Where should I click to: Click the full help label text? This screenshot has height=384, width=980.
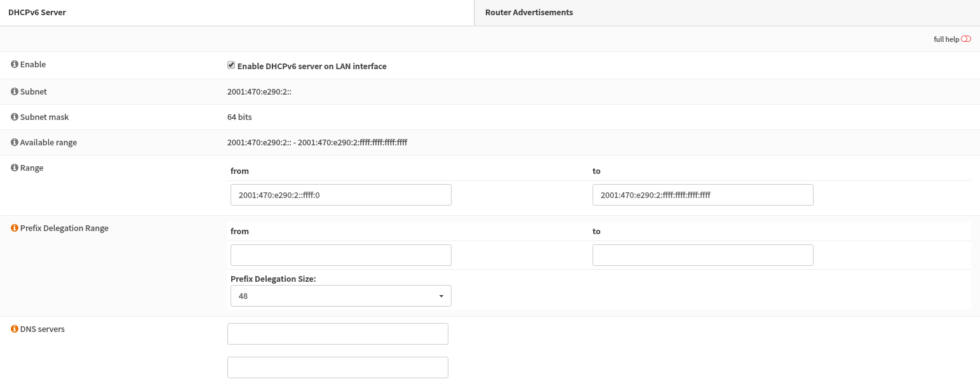pyautogui.click(x=946, y=39)
